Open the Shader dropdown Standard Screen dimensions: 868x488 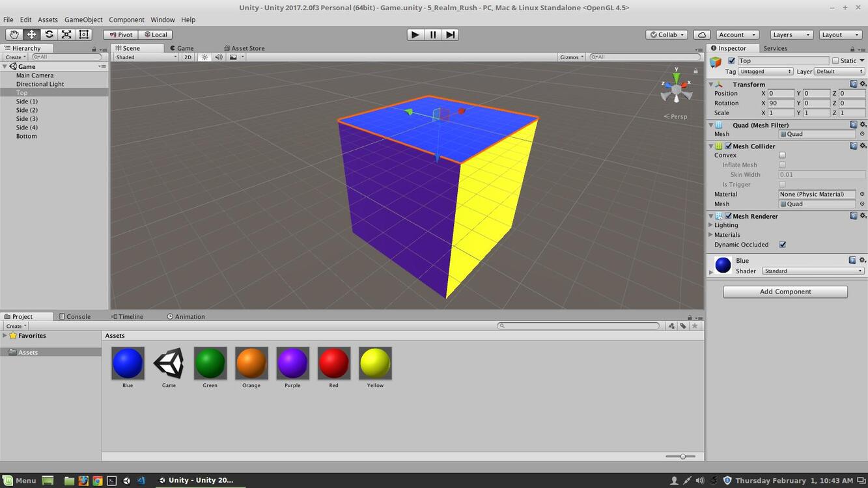(813, 271)
